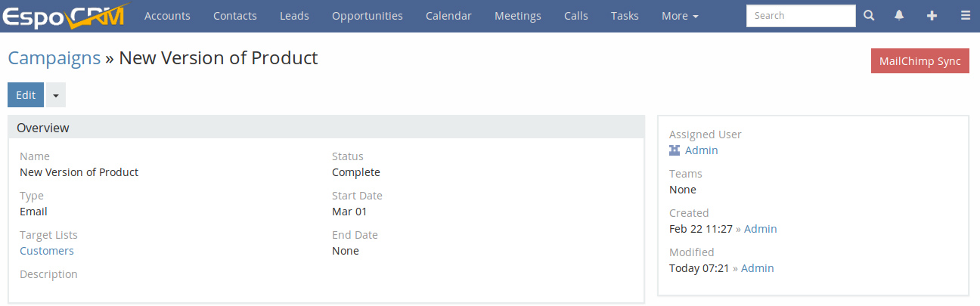The height and width of the screenshot is (306, 980).
Task: Click the Edit button
Action: (x=26, y=95)
